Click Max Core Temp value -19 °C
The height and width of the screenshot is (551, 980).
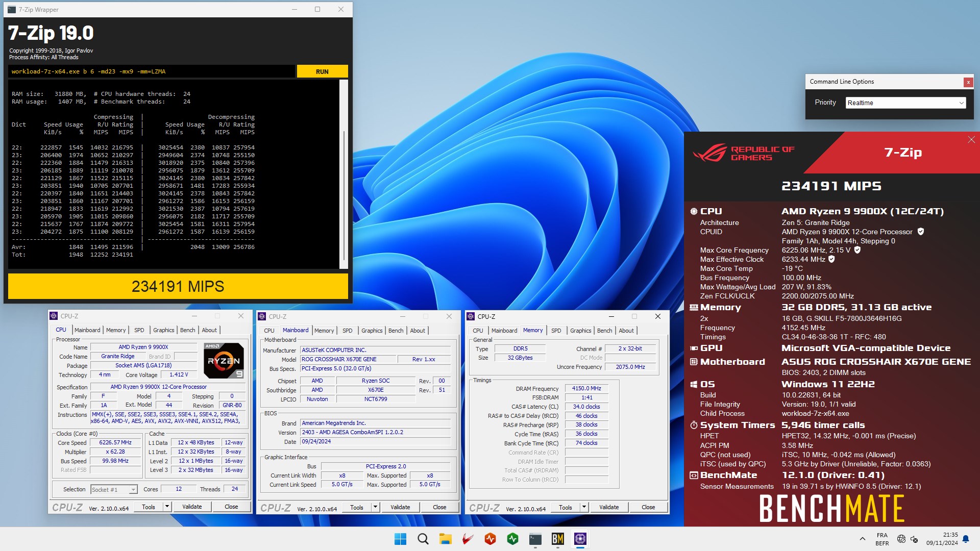pyautogui.click(x=792, y=268)
